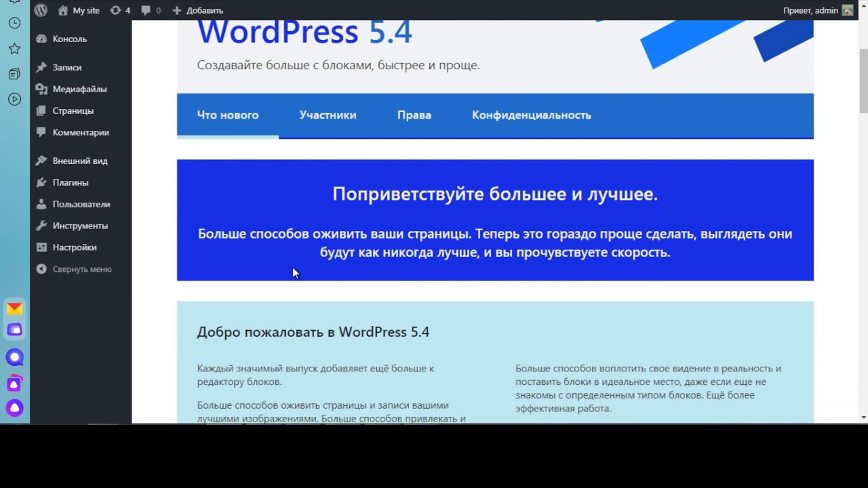Visit My site from the admin bar

(79, 10)
